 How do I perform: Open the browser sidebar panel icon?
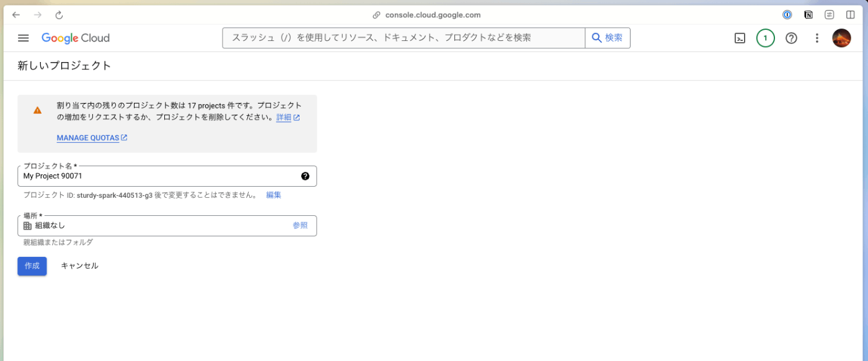click(851, 15)
